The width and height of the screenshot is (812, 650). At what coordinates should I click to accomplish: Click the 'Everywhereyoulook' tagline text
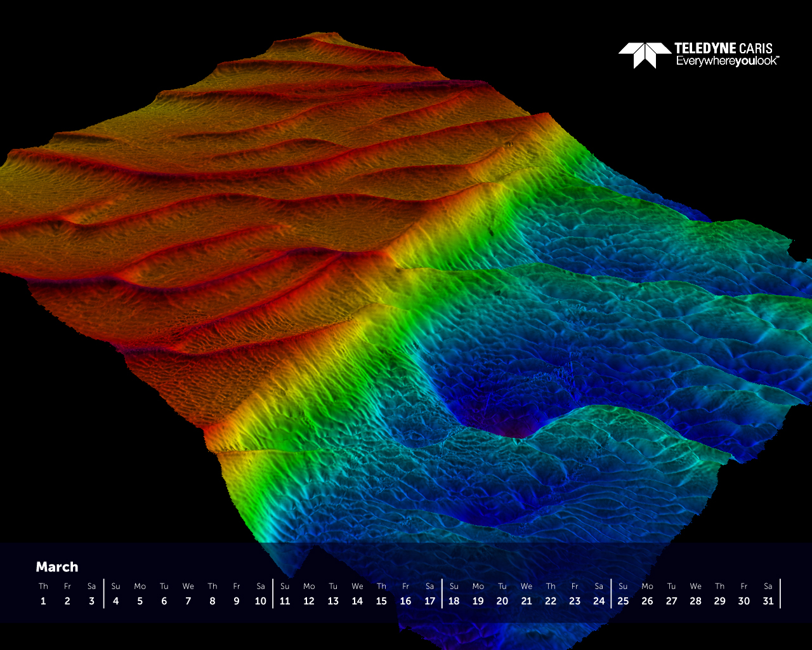[x=727, y=62]
